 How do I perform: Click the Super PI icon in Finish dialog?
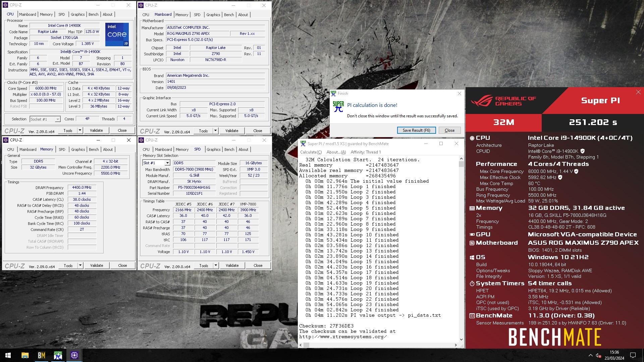point(338,106)
